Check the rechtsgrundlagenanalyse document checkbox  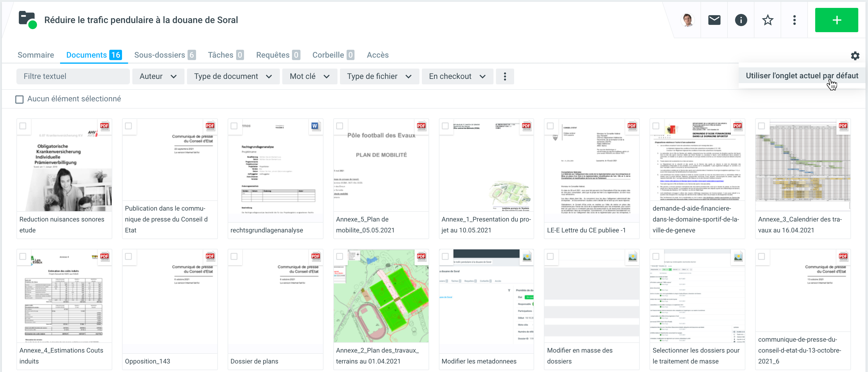click(x=234, y=126)
